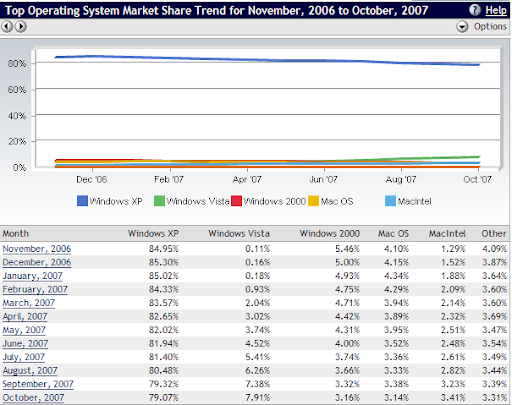Click the Windows Vista table column header

pyautogui.click(x=239, y=234)
